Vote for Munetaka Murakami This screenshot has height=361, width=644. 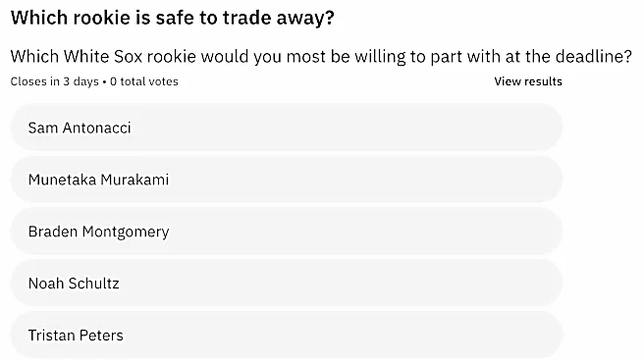tap(287, 180)
